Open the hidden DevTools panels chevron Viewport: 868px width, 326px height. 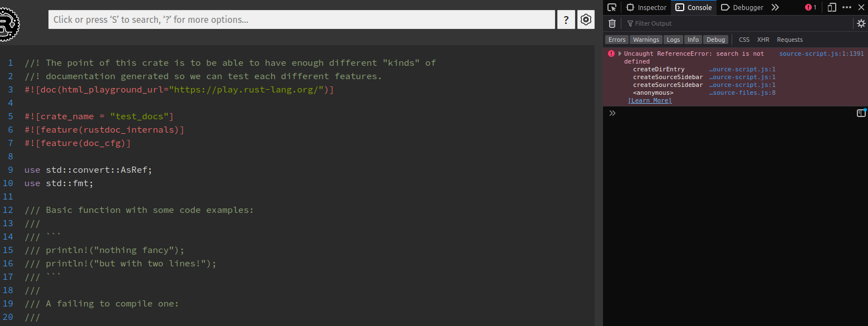click(776, 7)
